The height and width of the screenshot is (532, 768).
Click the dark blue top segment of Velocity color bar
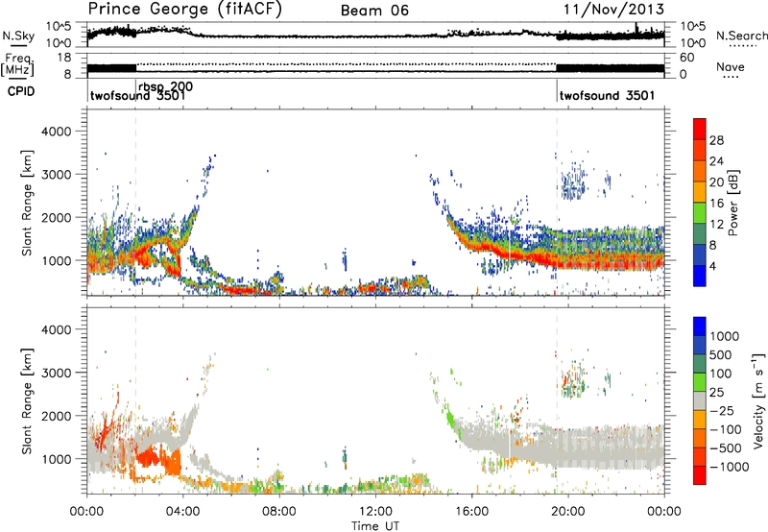point(700,326)
